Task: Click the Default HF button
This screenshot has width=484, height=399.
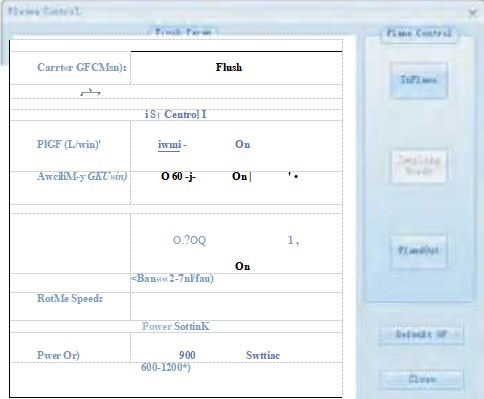Action: pyautogui.click(x=421, y=334)
